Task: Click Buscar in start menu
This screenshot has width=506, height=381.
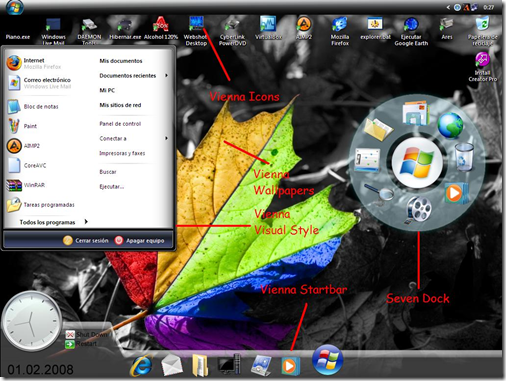Action: pyautogui.click(x=108, y=172)
